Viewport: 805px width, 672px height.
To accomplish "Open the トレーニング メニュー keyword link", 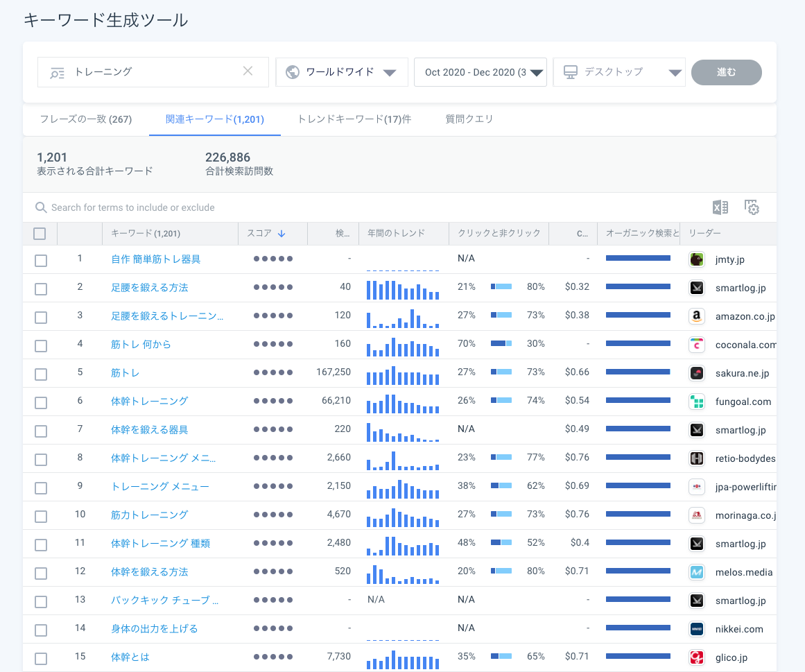I will point(160,487).
